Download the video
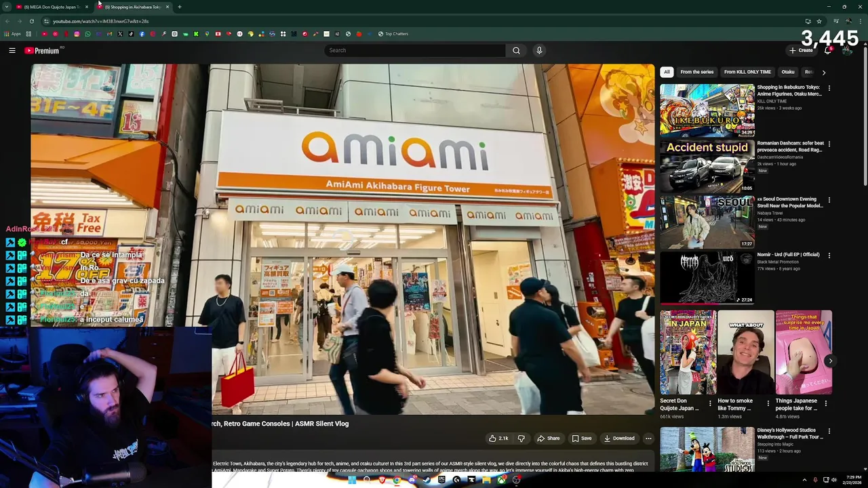 click(619, 439)
